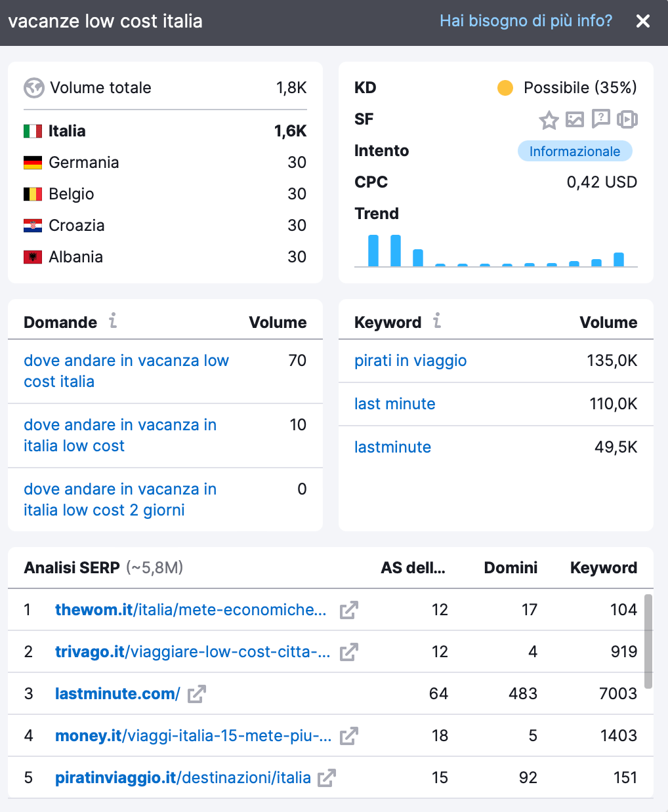Show info tooltip next to Domande
Image resolution: width=668 pixels, height=812 pixels.
(113, 321)
